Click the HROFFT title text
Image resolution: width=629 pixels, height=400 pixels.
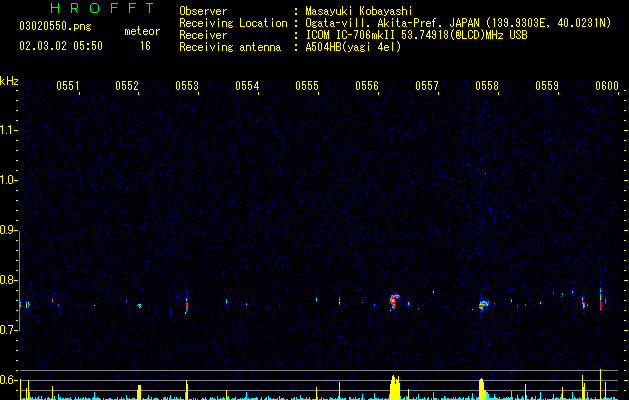click(x=102, y=8)
